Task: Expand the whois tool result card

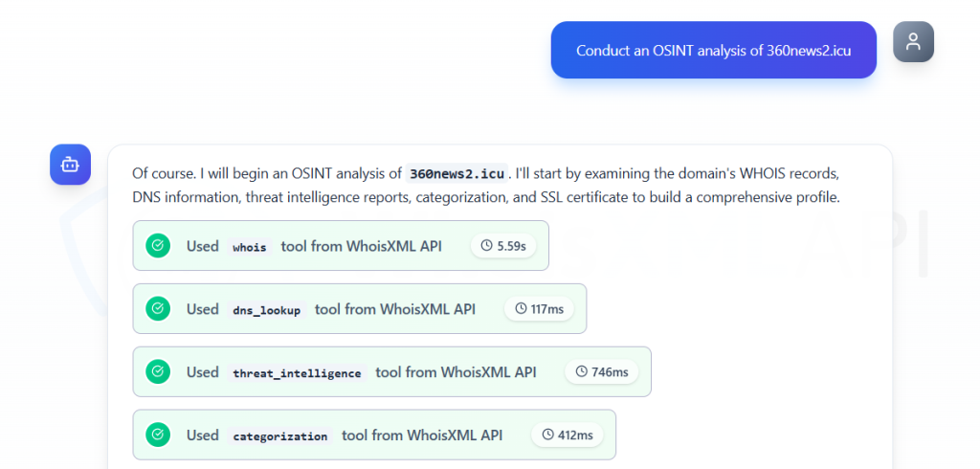Action: [341, 246]
